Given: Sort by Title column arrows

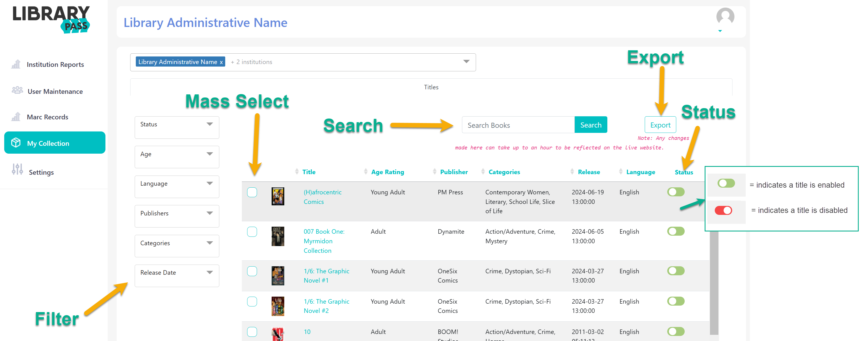Looking at the screenshot, I should pos(297,171).
